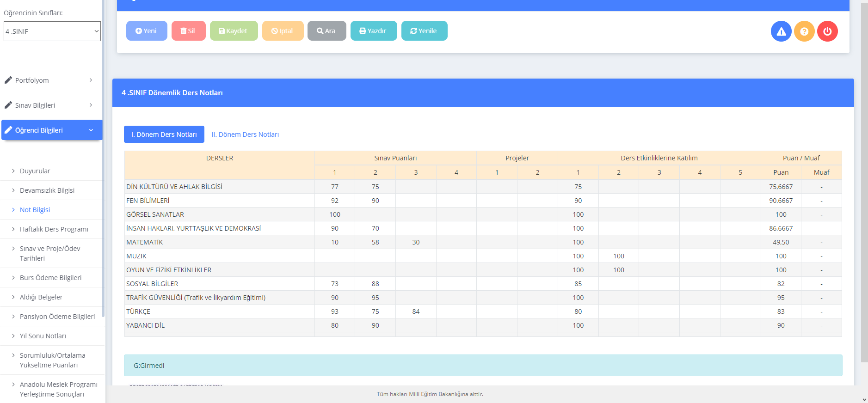
Task: Select the GÖRSEL SANATLAR course row
Action: click(483, 214)
